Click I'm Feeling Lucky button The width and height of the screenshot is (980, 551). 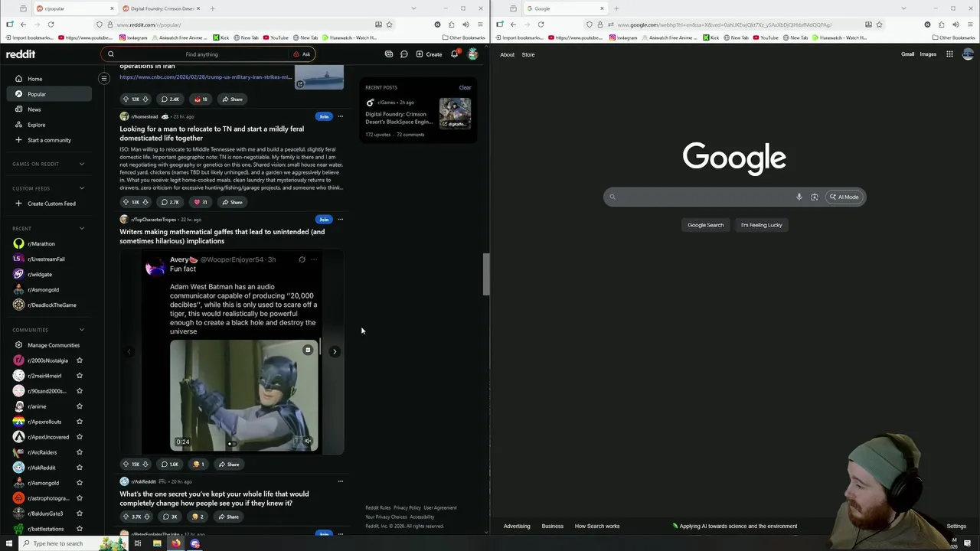(x=761, y=225)
